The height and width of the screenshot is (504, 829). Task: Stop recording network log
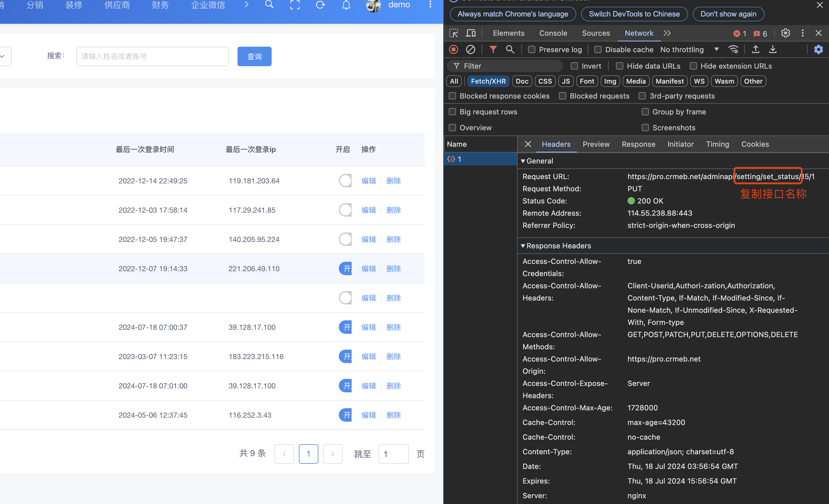point(454,50)
